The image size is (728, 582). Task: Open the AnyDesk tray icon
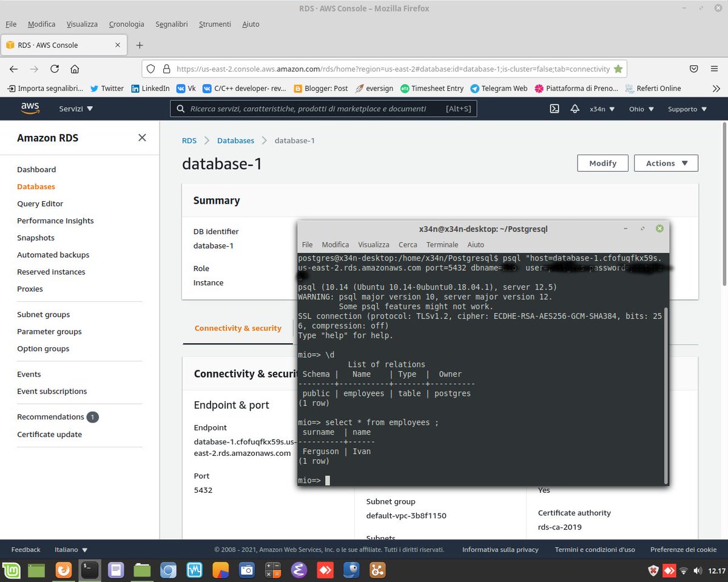(x=669, y=571)
